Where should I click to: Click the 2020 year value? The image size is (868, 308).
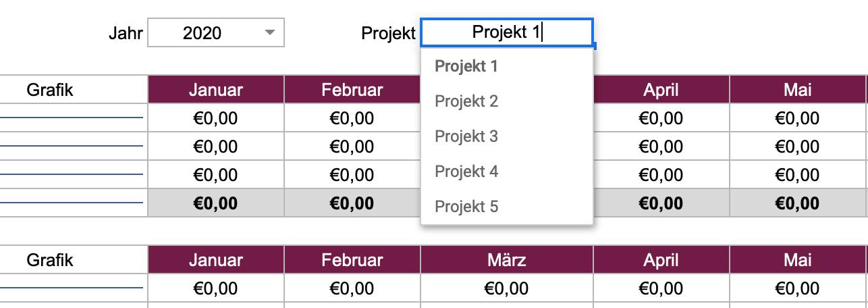tap(202, 32)
